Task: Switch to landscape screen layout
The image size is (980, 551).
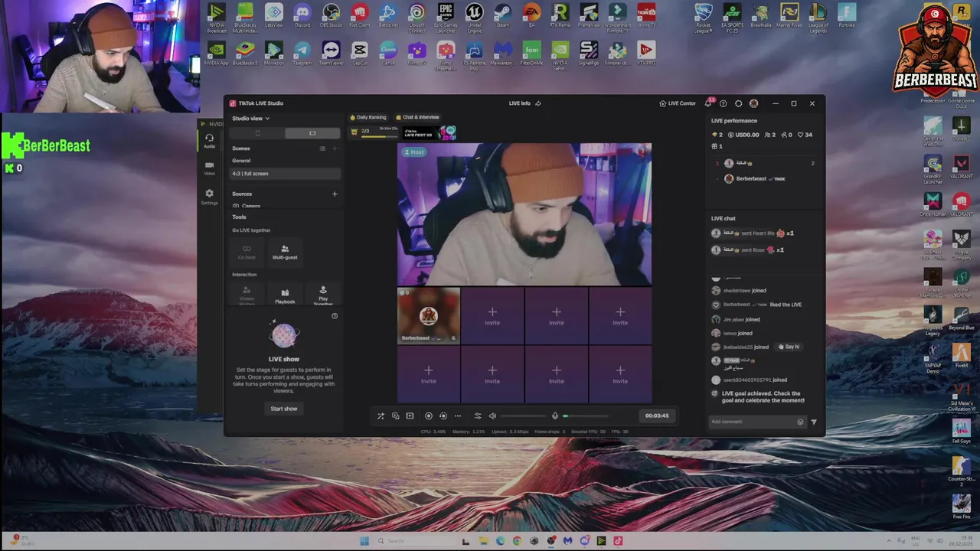Action: click(312, 133)
